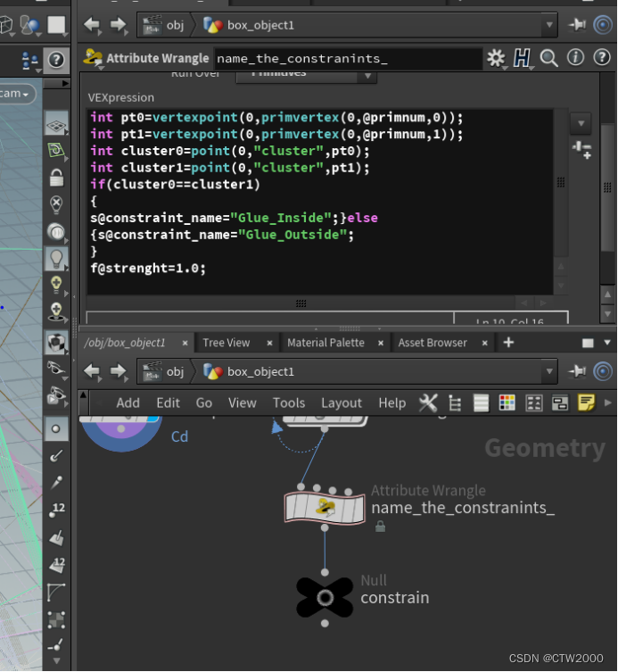
Task: Click wrench and screwdriver tools icon
Action: 428,402
